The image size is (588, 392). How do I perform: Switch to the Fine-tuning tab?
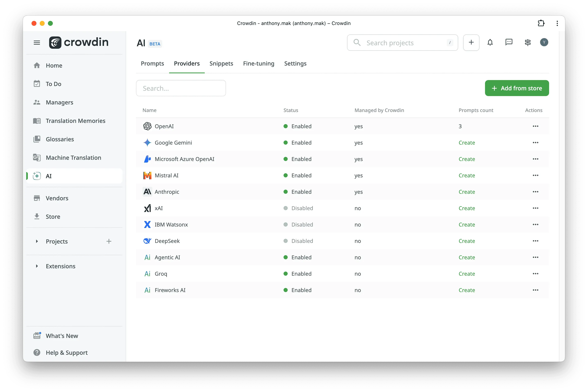click(259, 63)
